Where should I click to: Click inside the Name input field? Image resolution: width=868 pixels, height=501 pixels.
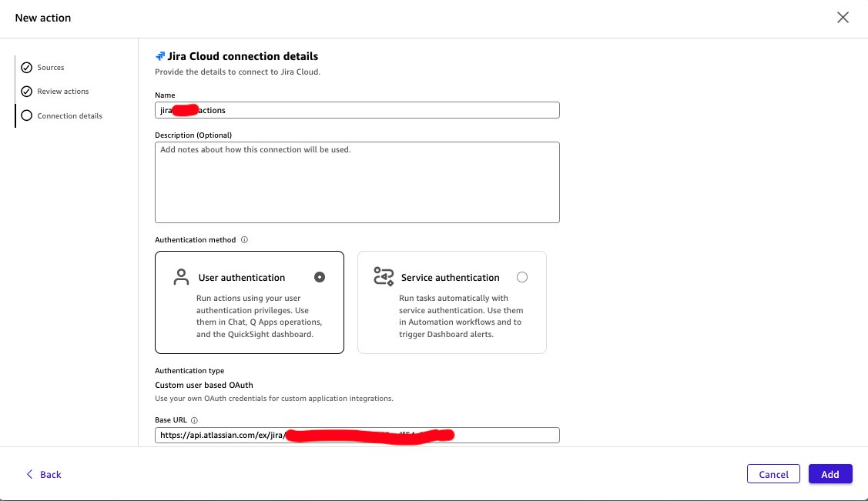357,109
